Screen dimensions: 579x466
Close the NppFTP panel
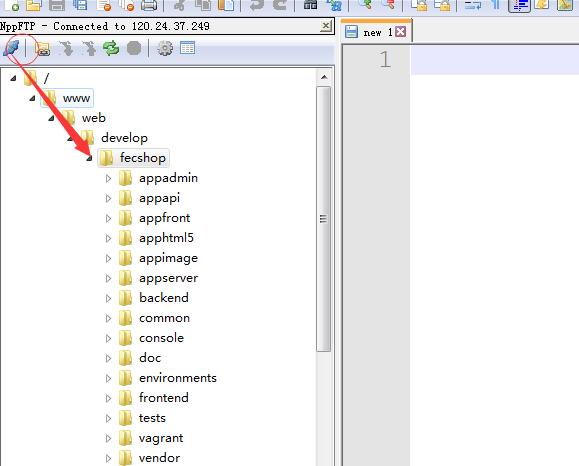326,26
